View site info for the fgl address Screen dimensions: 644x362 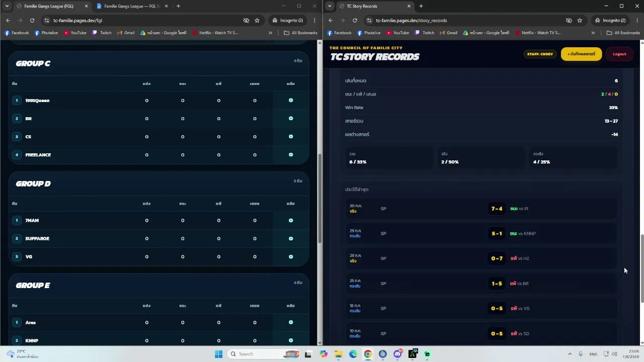(47, 21)
